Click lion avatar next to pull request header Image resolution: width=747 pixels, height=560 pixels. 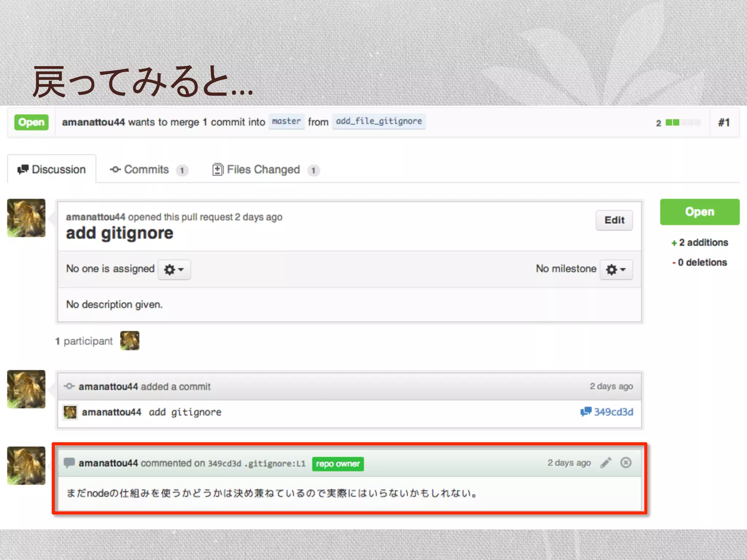click(x=26, y=218)
